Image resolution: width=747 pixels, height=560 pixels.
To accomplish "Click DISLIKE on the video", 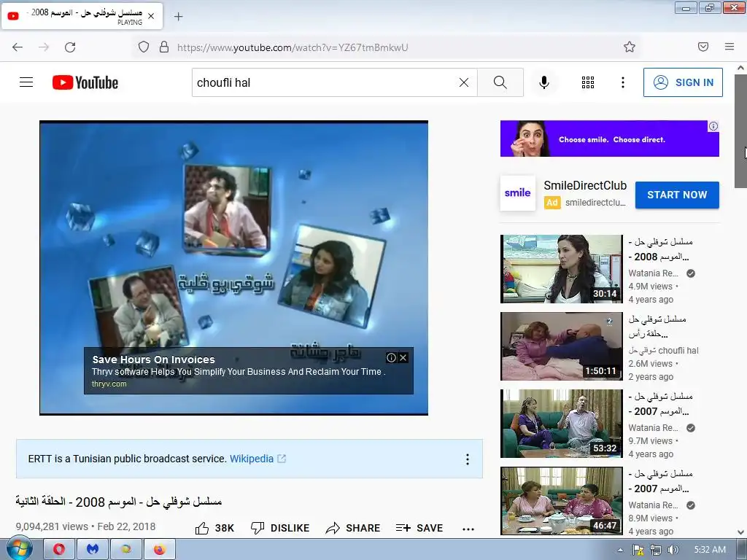I will coord(280,528).
